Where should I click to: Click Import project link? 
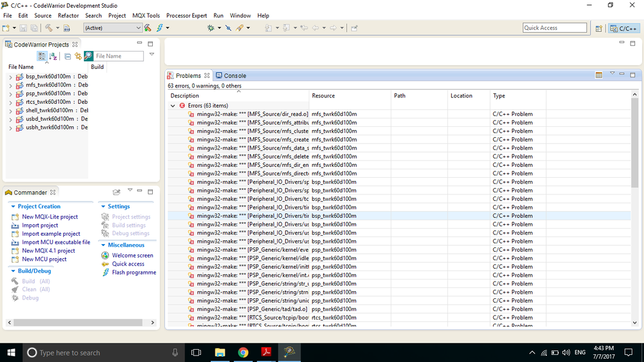[40, 225]
